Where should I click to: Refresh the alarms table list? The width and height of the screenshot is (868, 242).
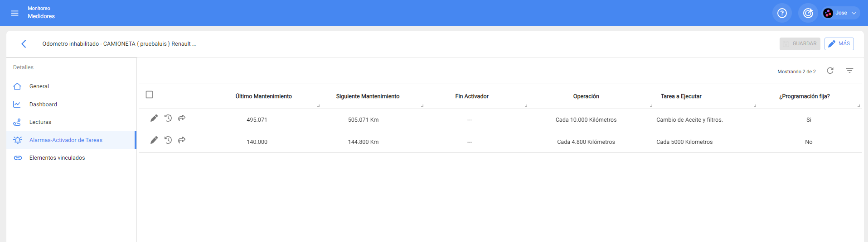830,71
